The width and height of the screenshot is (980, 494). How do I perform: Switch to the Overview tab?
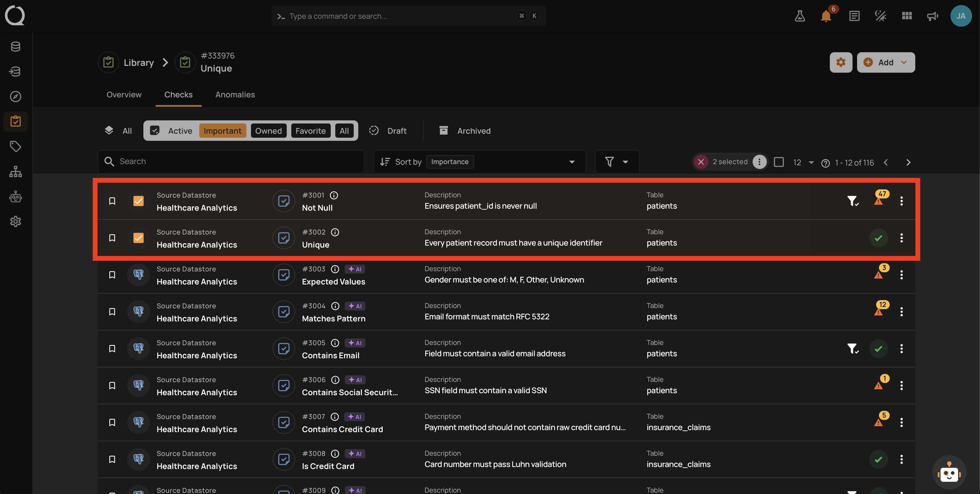tap(124, 95)
